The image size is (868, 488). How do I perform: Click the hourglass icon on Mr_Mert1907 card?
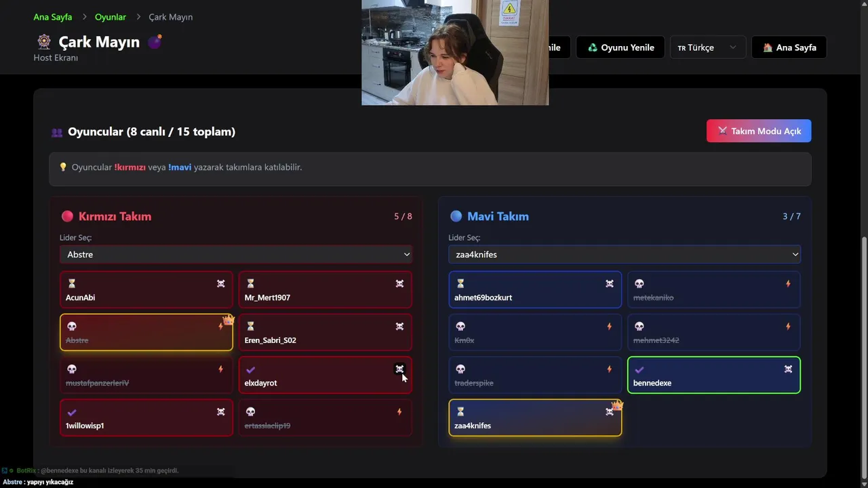[x=250, y=283]
